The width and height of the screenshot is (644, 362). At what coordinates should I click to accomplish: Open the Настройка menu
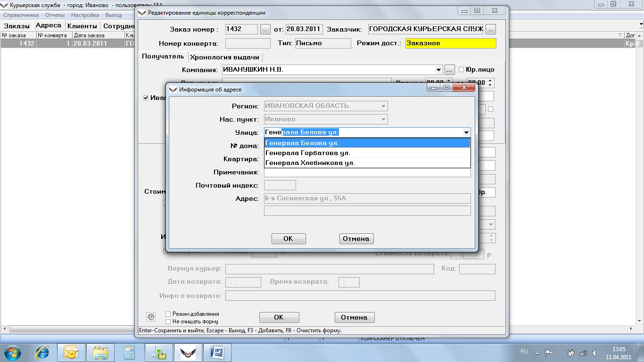click(85, 15)
